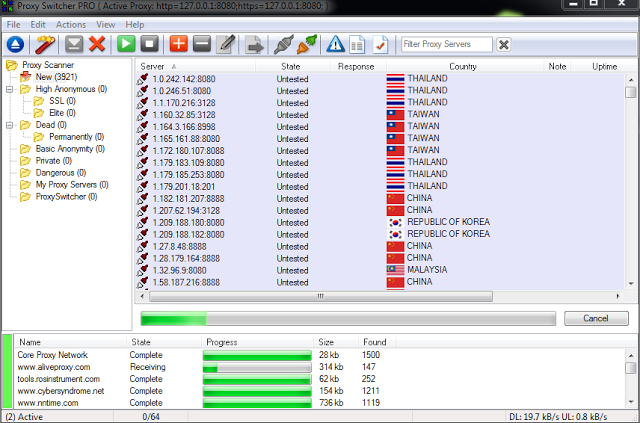The image size is (640, 423).
Task: Open the Help menu
Action: [x=135, y=25]
